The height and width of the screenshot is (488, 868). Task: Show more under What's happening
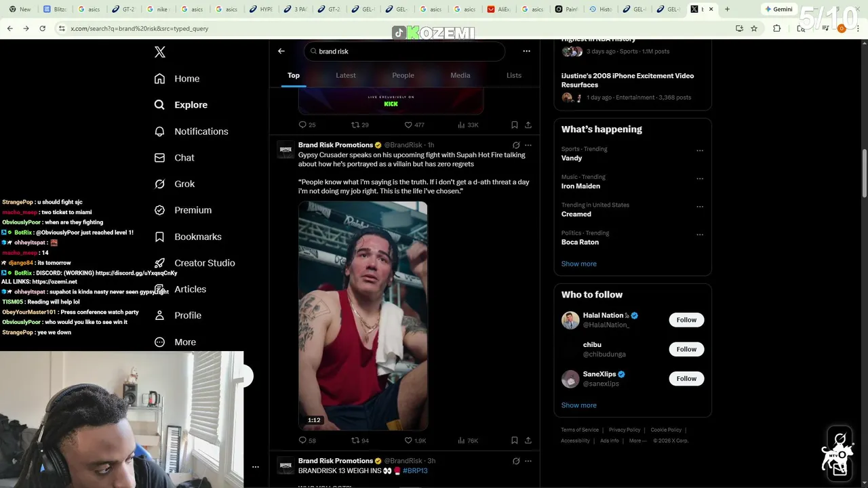[x=579, y=264]
